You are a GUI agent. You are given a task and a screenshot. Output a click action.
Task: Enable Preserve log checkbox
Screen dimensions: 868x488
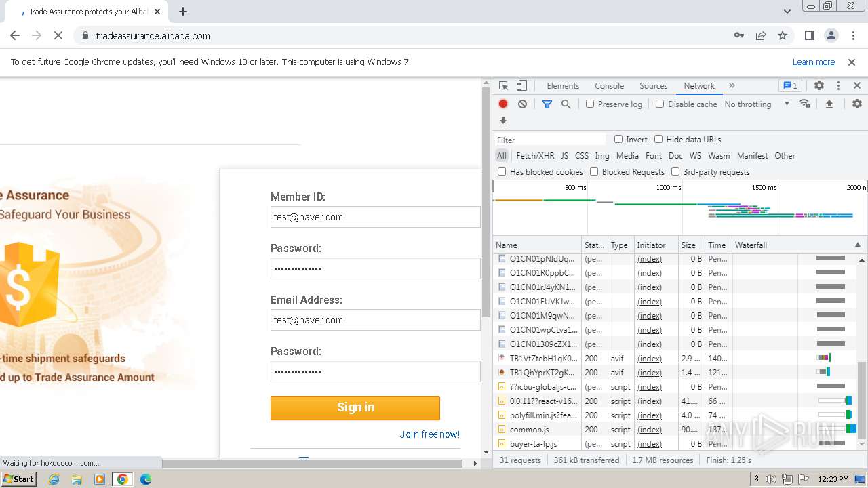click(590, 104)
